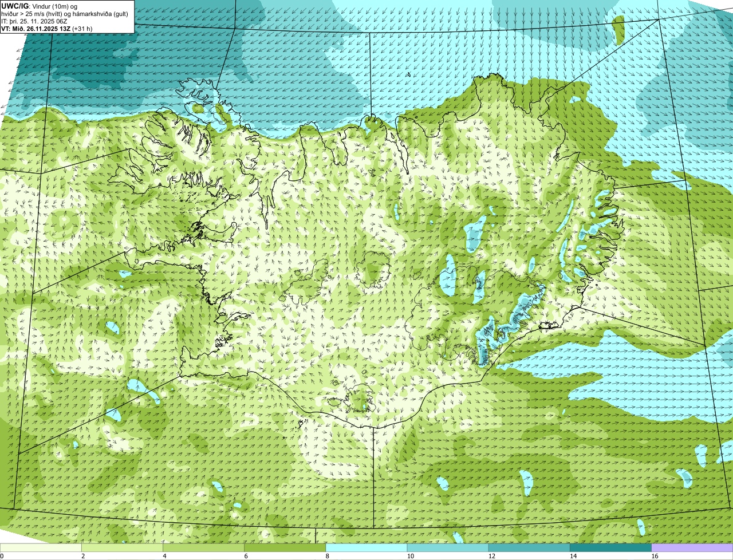This screenshot has height=560, width=733.
Task: Click the legend label '6'
Action: tap(246, 556)
